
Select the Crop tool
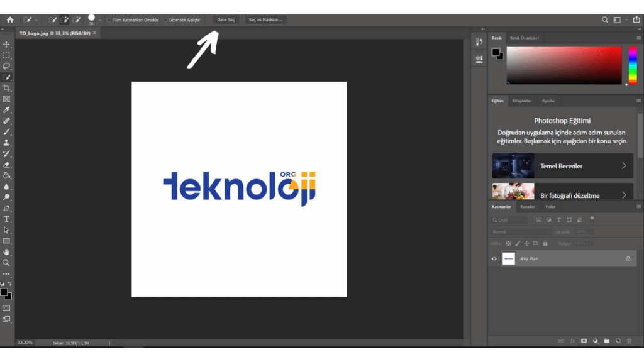[6, 88]
